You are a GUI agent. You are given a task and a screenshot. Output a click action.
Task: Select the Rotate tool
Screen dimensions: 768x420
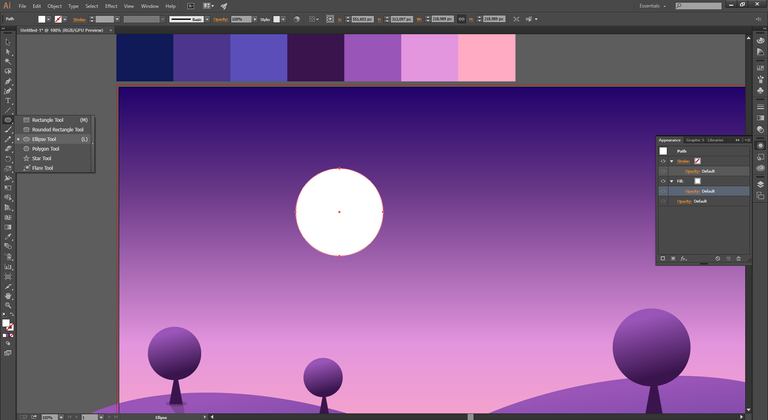click(7, 159)
